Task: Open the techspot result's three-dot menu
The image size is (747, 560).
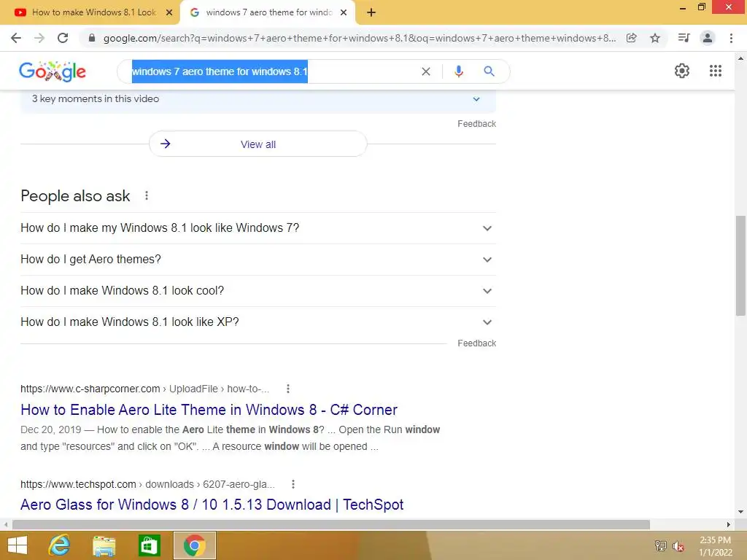Action: (293, 484)
